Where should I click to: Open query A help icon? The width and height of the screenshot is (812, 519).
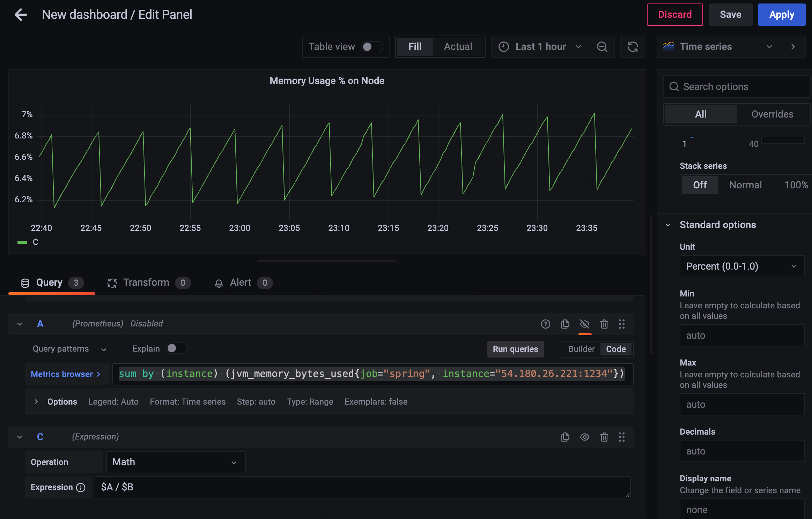pyautogui.click(x=545, y=324)
